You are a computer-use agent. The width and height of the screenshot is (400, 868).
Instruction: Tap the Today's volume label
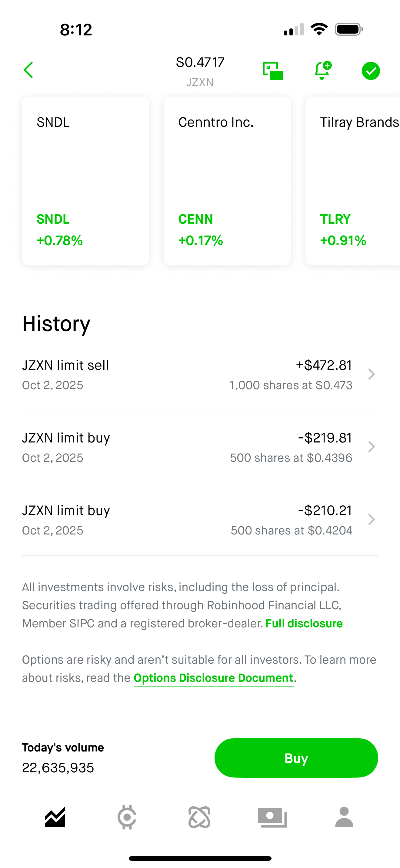pyautogui.click(x=63, y=747)
